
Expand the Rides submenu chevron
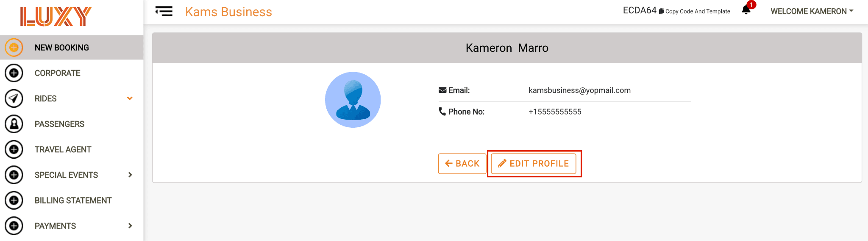130,98
